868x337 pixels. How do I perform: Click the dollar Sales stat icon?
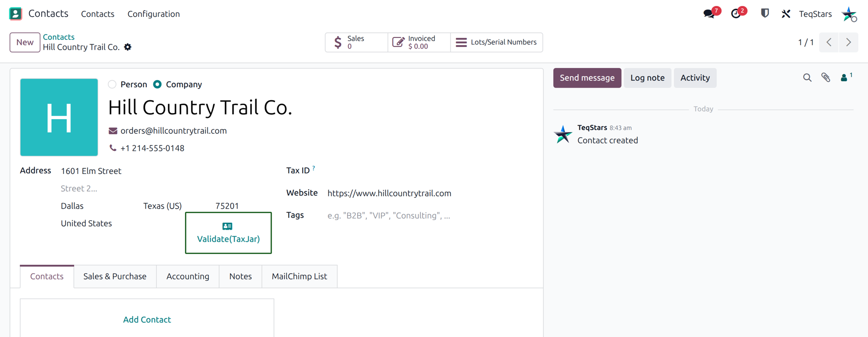338,42
